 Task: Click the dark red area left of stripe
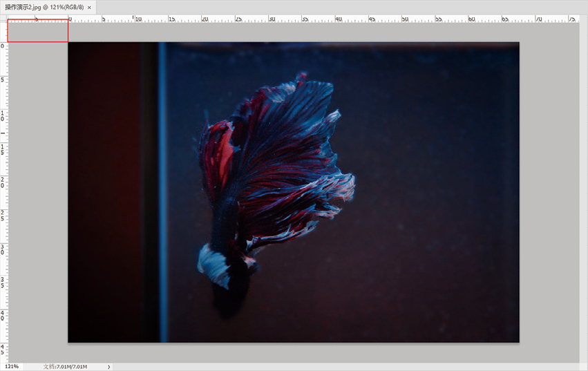(x=104, y=191)
